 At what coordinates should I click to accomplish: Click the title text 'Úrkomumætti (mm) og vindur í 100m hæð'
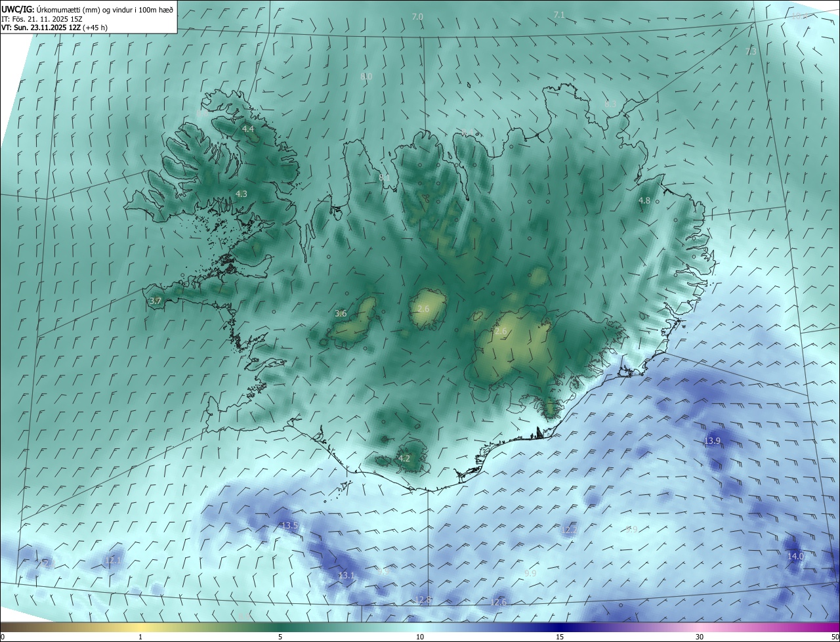pos(105,9)
